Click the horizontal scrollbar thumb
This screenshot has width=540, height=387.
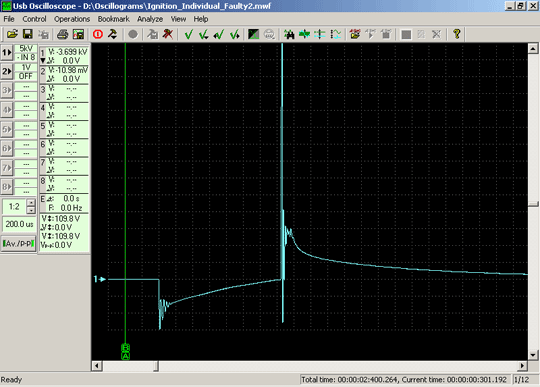pos(156,366)
